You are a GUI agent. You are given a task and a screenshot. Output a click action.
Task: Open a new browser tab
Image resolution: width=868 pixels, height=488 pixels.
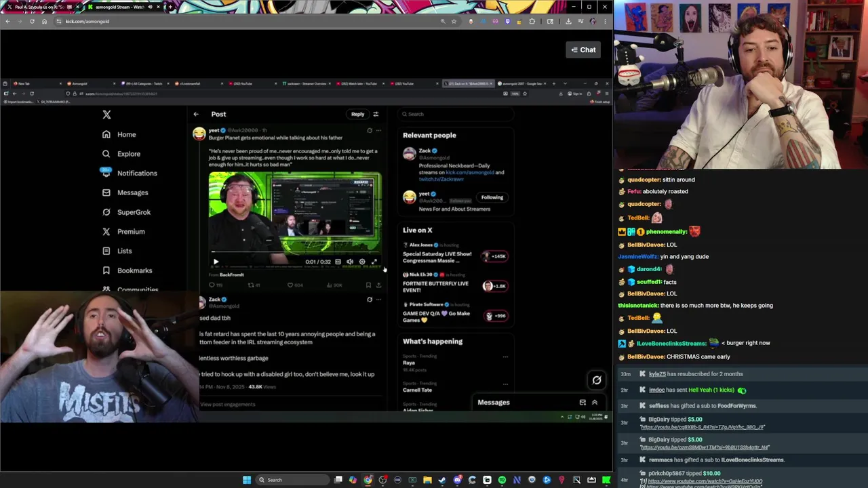tap(170, 7)
